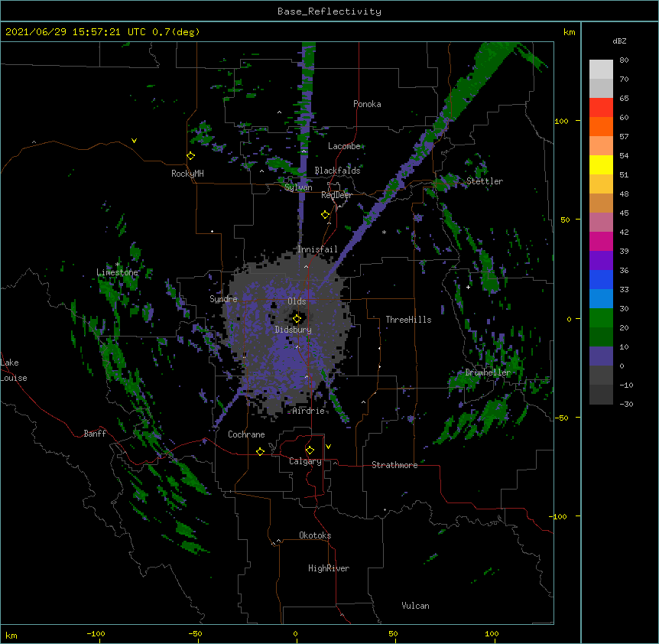Click the yellow radar site marker at Olds
The image size is (659, 644).
point(297,319)
